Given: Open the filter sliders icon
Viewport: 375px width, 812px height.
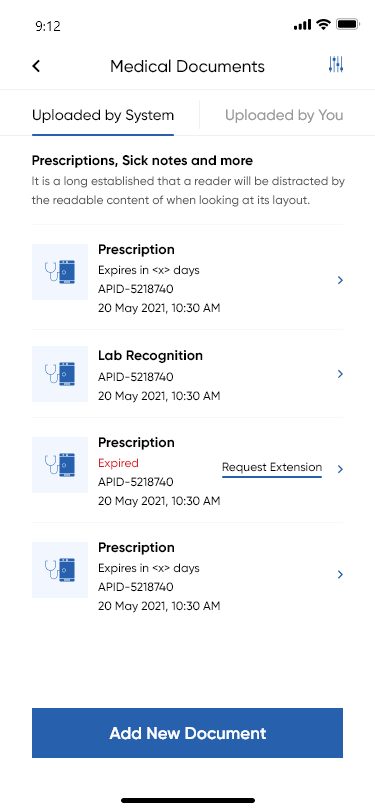Looking at the screenshot, I should click(x=336, y=65).
